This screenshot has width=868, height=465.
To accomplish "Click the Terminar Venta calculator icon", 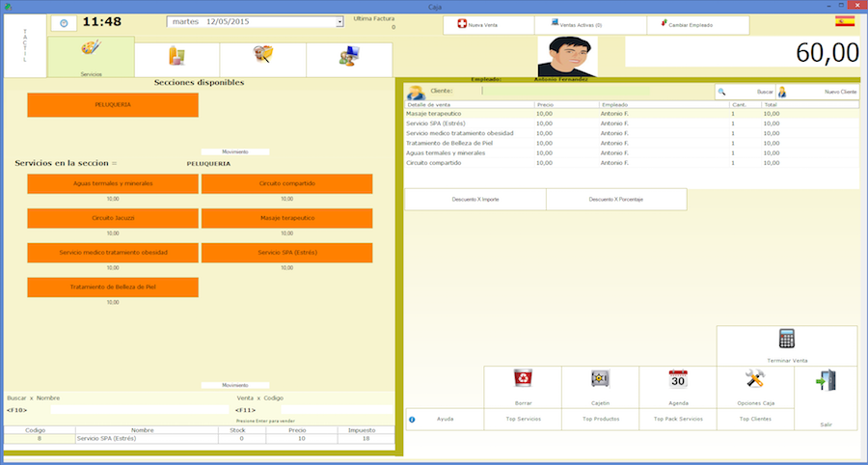I will 786,340.
